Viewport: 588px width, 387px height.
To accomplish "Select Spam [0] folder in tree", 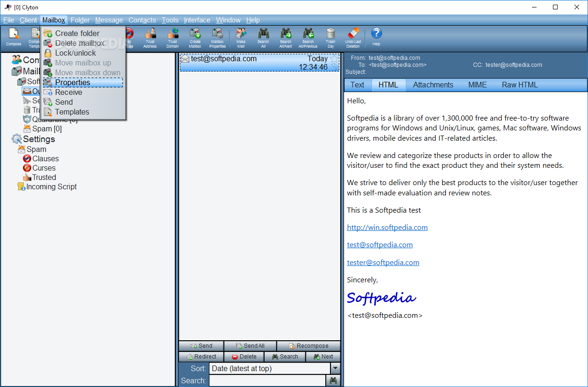I will pos(43,129).
